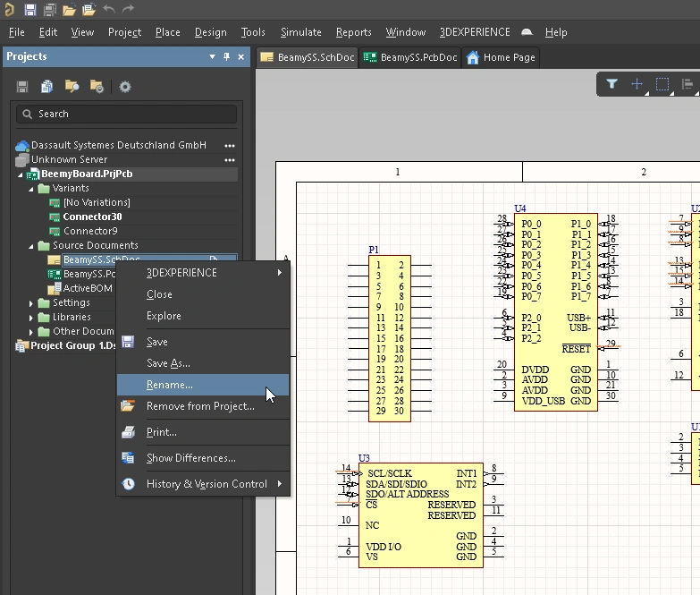
Task: Expand the Other Documents folder
Action: click(30, 332)
